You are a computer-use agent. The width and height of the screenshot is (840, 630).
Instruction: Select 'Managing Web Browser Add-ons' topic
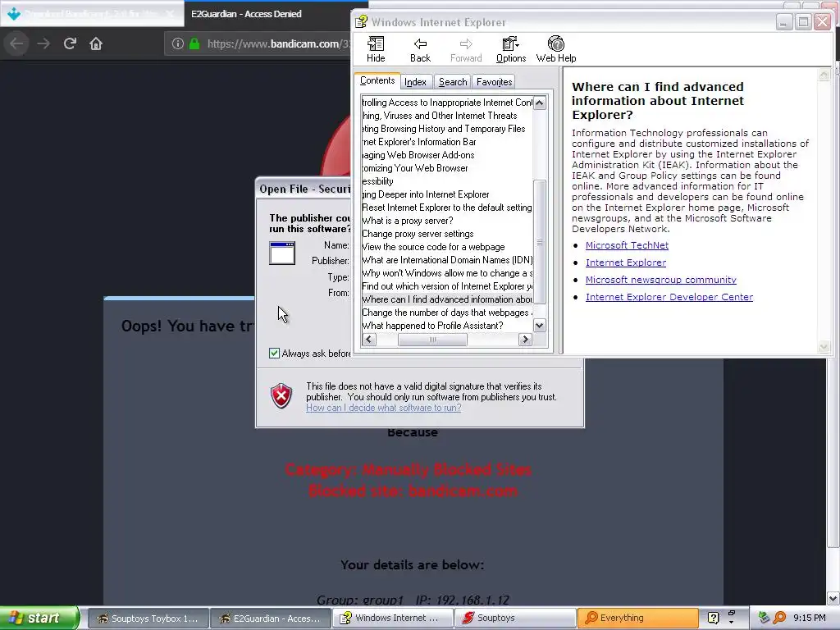(418, 155)
